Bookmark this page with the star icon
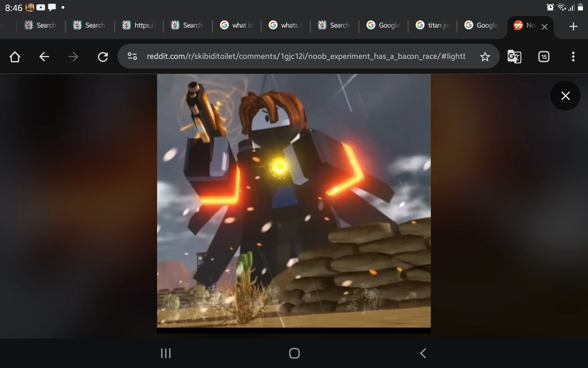The height and width of the screenshot is (368, 588). [x=485, y=57]
